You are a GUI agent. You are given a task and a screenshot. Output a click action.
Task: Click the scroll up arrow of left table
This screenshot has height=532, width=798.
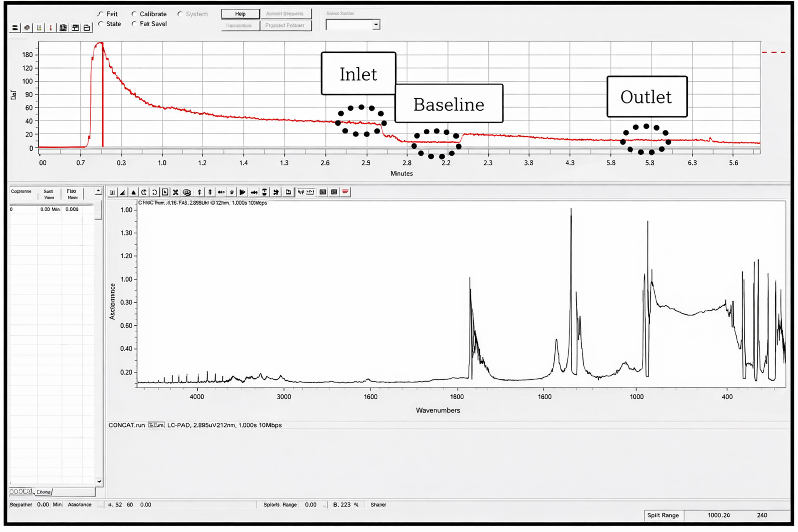coord(99,191)
